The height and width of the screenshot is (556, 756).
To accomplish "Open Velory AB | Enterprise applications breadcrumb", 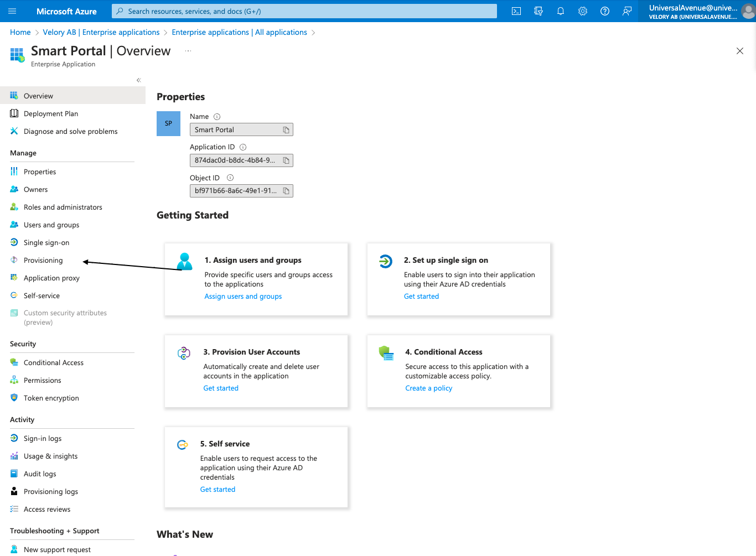I will point(101,33).
